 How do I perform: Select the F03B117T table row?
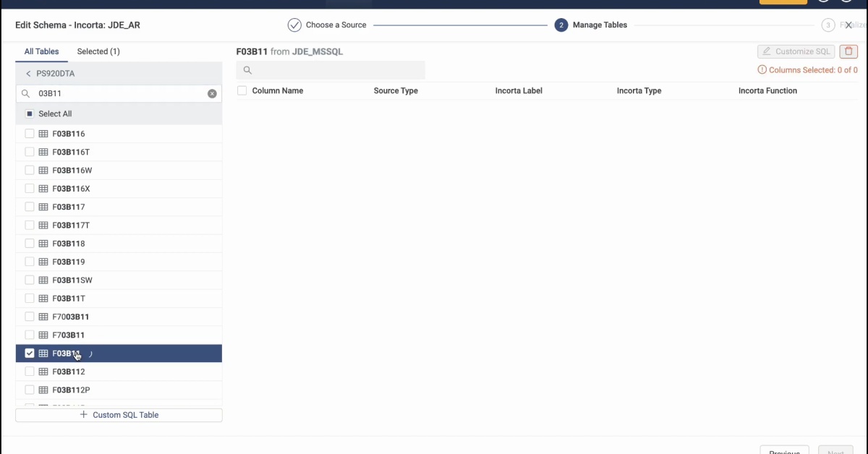(119, 226)
